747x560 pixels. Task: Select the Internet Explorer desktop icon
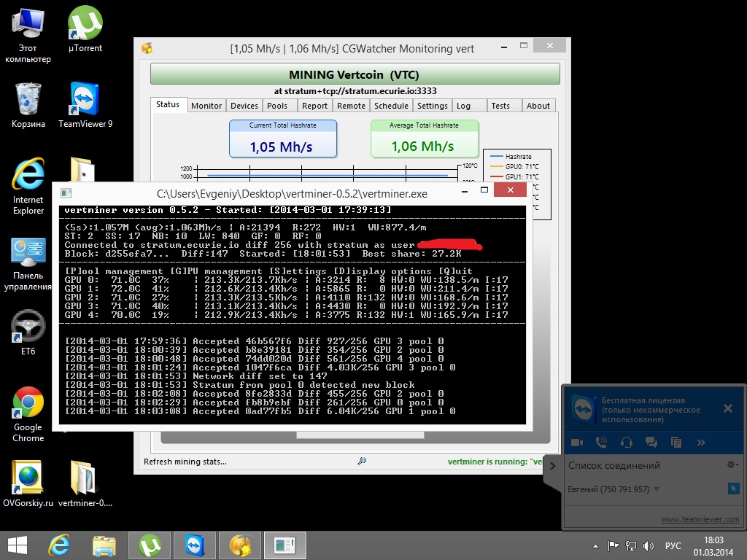tap(28, 186)
